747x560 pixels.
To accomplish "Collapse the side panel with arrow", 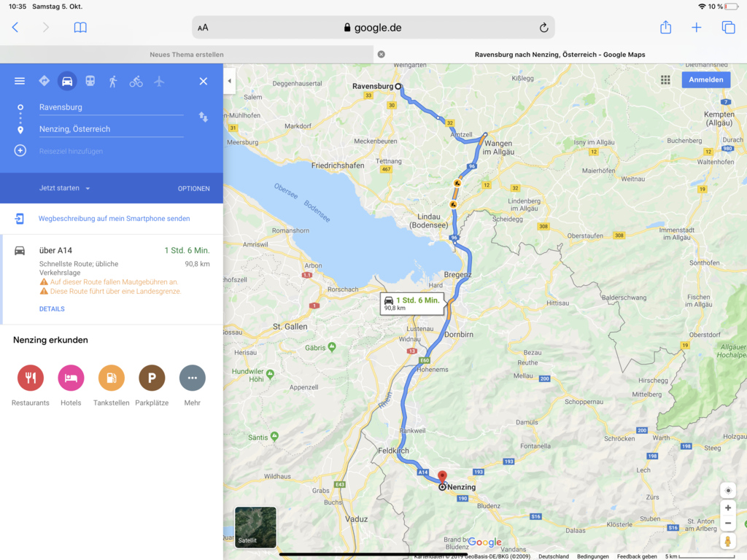I will (230, 81).
